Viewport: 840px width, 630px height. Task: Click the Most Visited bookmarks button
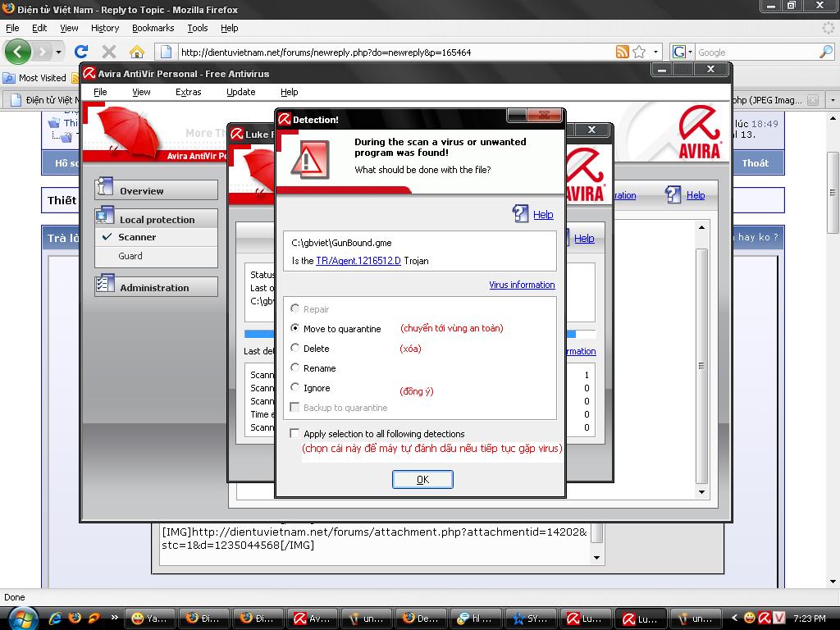34,78
